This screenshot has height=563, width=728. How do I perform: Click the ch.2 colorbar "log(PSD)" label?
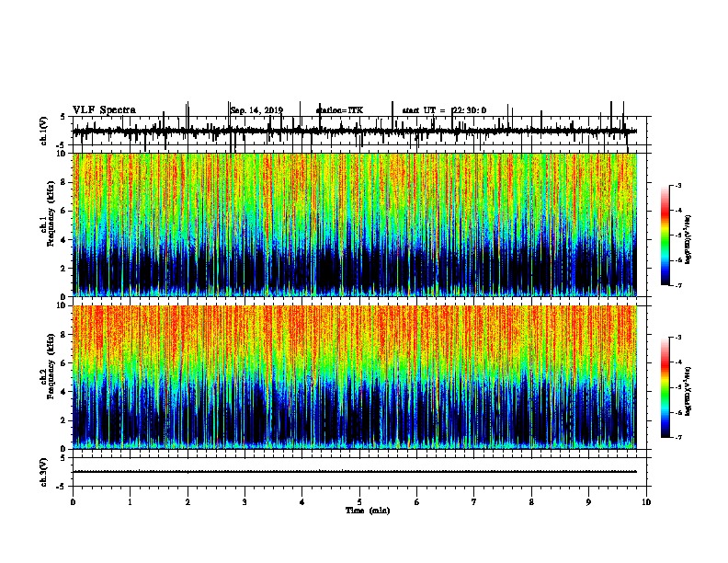pos(688,391)
